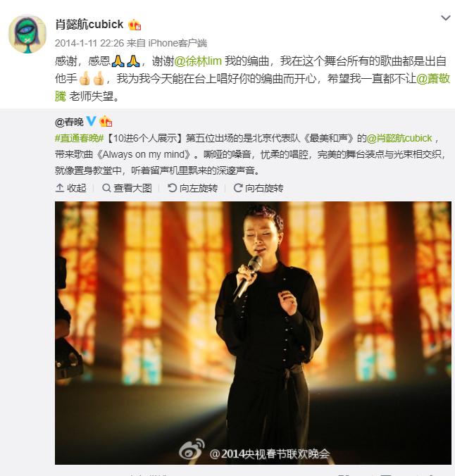The height and width of the screenshot is (476, 455).
Task: Click the iPhone客户端 source link
Action: point(177,43)
